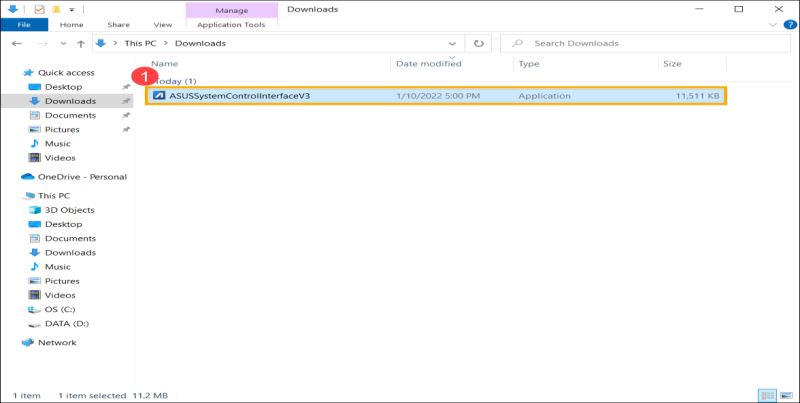Switch to details view button

(768, 395)
